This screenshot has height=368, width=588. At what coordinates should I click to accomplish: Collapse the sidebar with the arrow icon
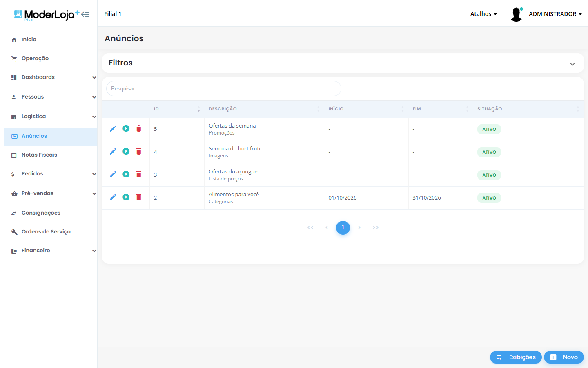pos(85,14)
